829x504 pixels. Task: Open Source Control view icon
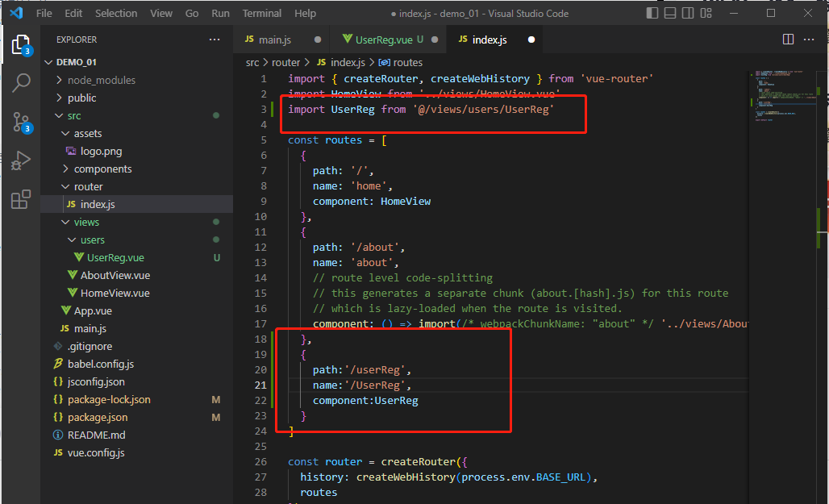pos(21,122)
